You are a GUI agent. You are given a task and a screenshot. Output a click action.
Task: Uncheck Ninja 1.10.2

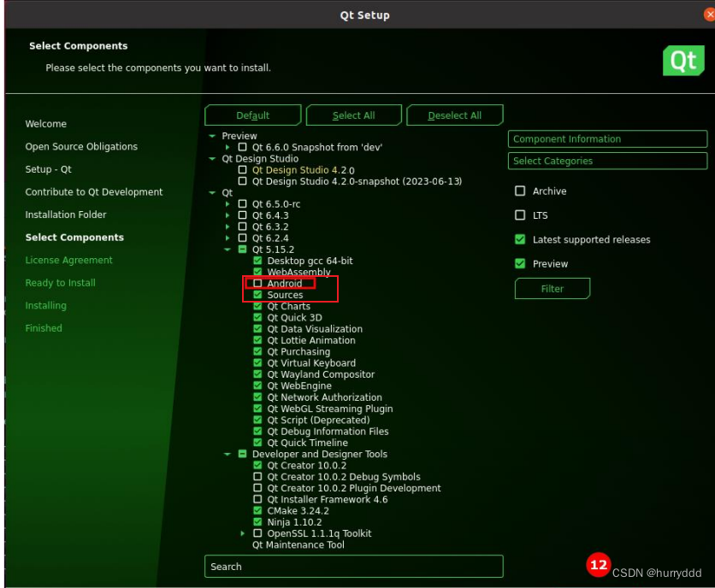(x=257, y=522)
